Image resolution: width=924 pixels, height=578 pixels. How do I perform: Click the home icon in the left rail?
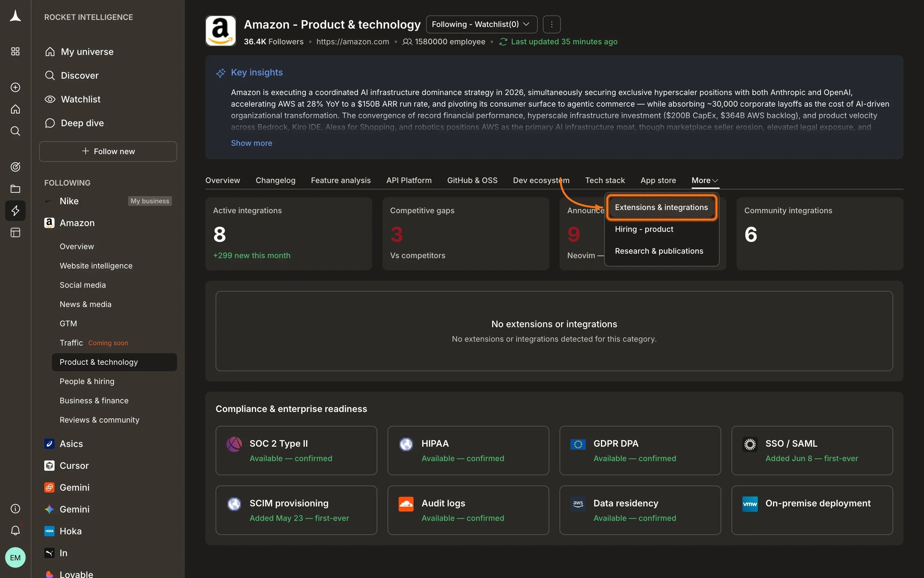pos(15,109)
